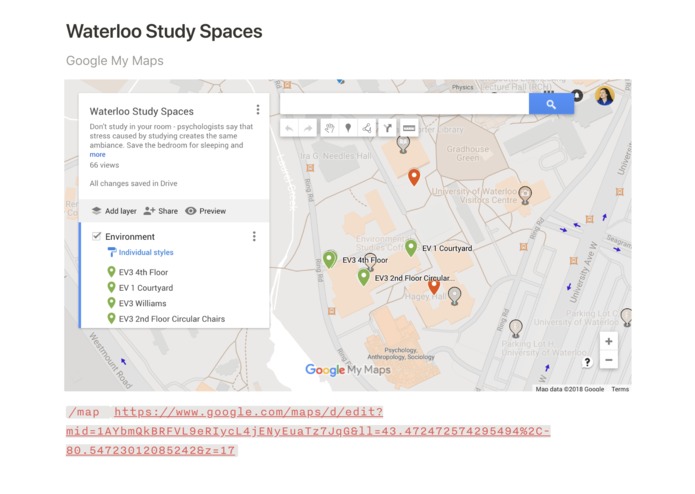Screen dimensions: 695x494
Task: Click Preview with the eye icon
Action: [206, 211]
